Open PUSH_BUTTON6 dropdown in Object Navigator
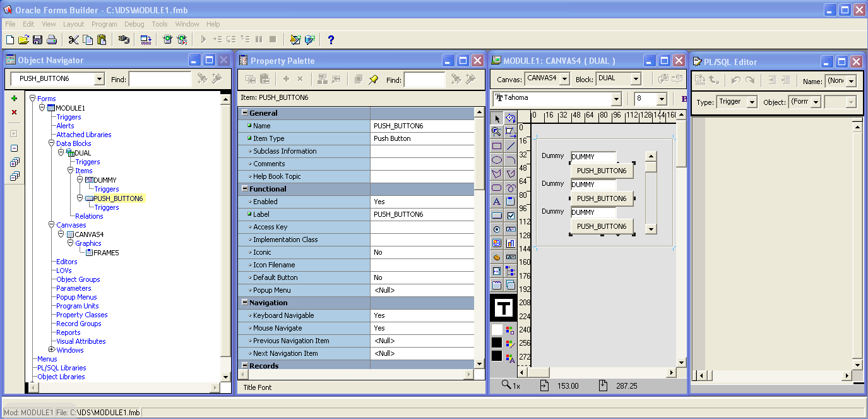This screenshot has height=419, width=868. click(x=99, y=79)
